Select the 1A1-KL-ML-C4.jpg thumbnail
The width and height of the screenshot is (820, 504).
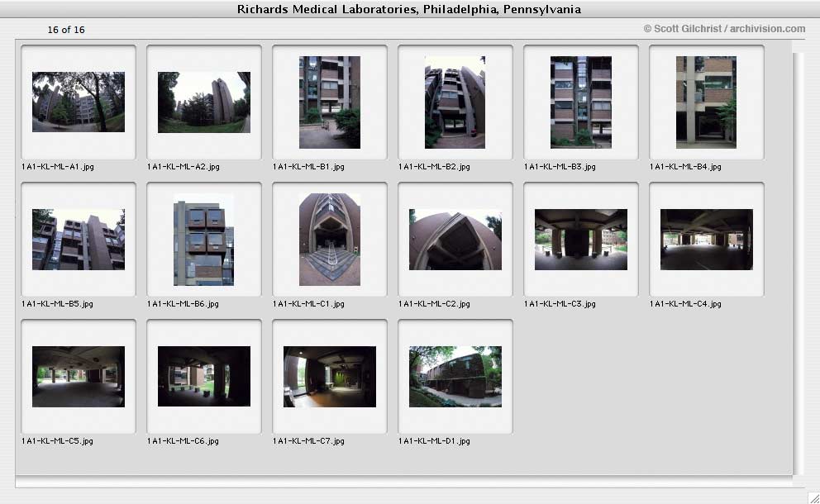(x=706, y=240)
